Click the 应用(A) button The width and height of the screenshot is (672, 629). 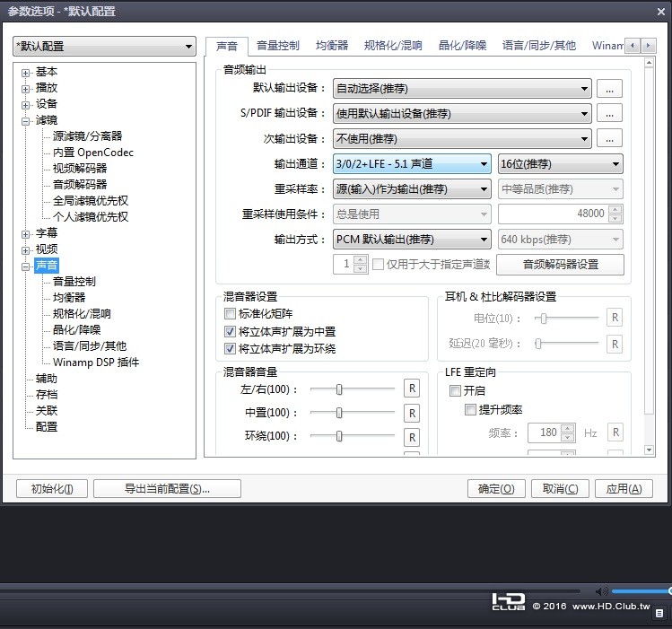[x=624, y=488]
